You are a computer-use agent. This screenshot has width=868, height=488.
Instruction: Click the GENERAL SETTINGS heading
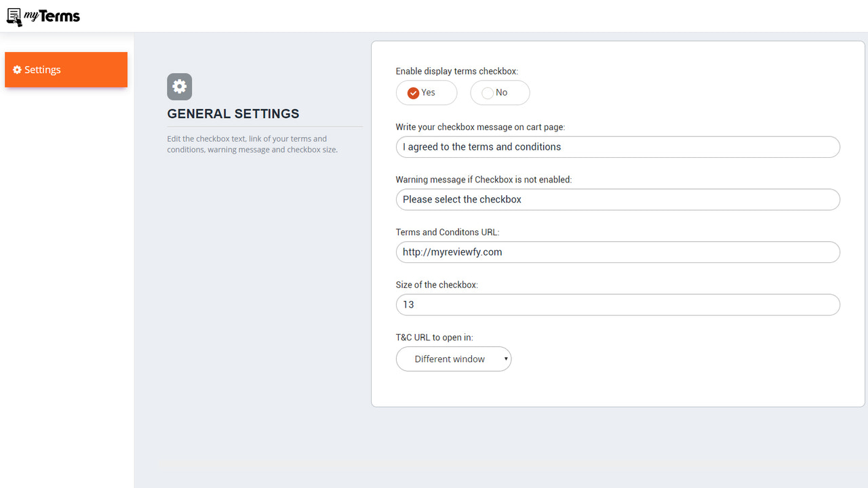click(233, 113)
